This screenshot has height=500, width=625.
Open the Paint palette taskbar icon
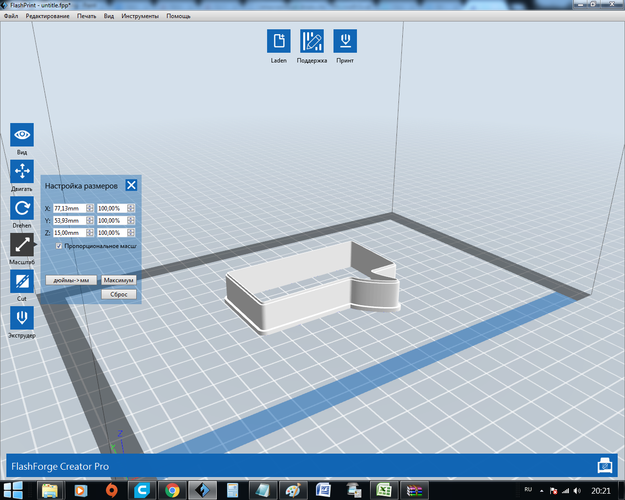click(293, 490)
